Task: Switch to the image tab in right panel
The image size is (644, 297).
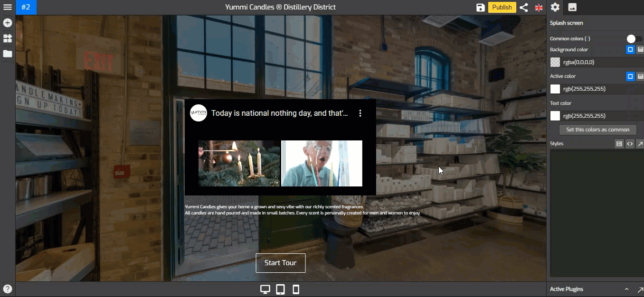Action: [572, 7]
